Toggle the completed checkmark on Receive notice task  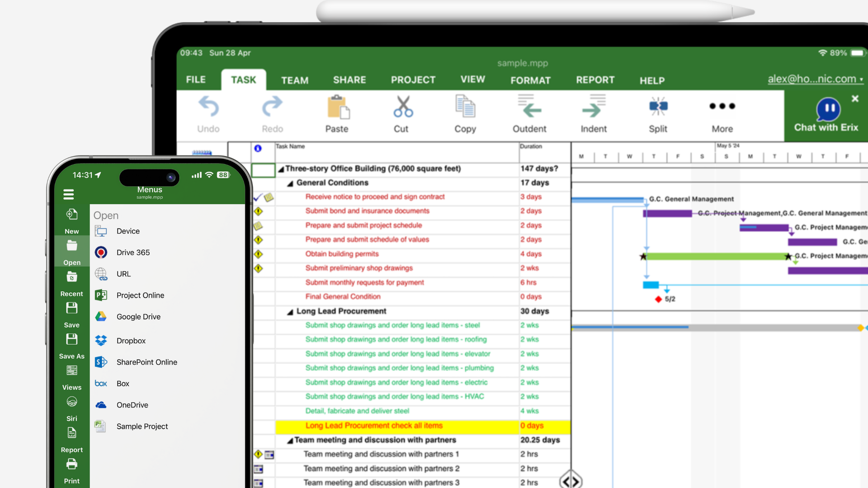257,197
